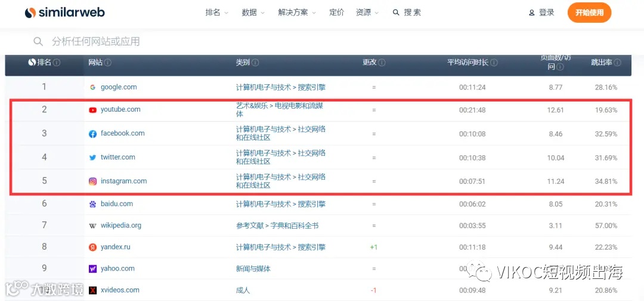The image size is (644, 301).
Task: Click the Instagram favicon
Action: pyautogui.click(x=93, y=182)
